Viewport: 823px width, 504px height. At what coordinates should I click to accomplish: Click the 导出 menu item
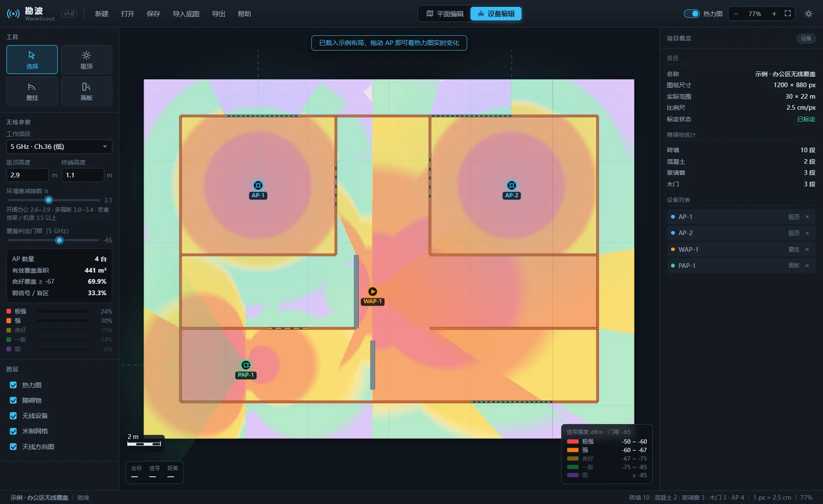(218, 14)
